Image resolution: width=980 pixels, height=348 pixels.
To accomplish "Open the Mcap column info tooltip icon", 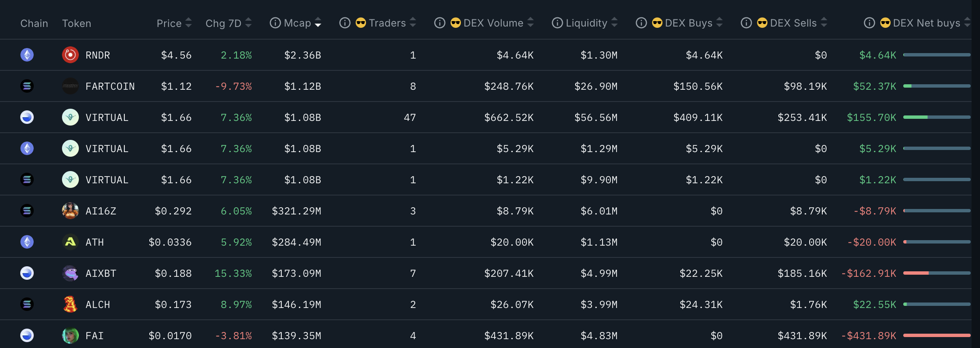I will tap(275, 23).
